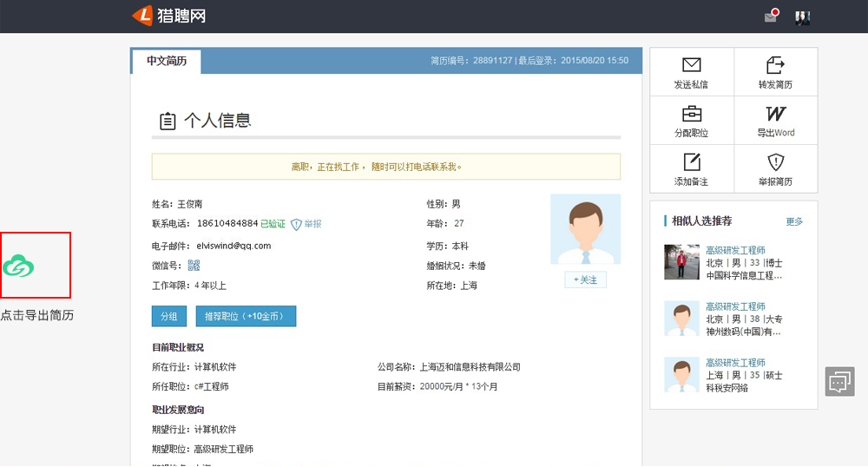868x467 pixels.
Task: Open 更多 similar candidates link
Action: coord(794,221)
